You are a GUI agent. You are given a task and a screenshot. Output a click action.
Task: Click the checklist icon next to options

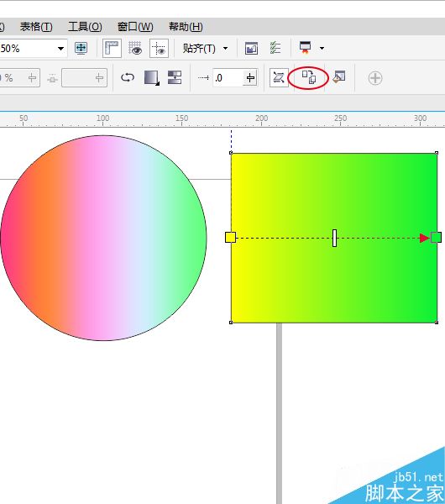[x=275, y=48]
